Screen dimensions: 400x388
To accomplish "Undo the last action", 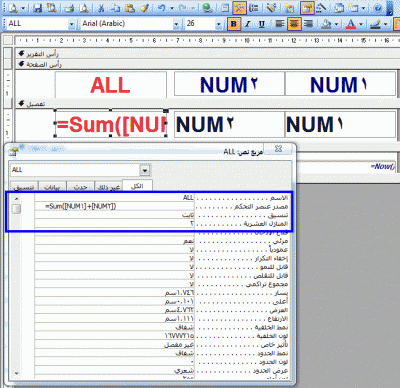I will coord(161,8).
